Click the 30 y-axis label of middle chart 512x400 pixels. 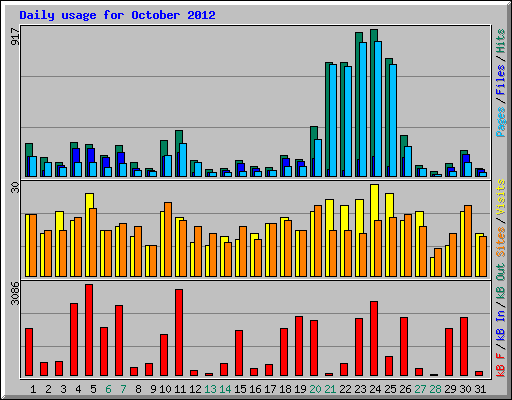pyautogui.click(x=15, y=188)
